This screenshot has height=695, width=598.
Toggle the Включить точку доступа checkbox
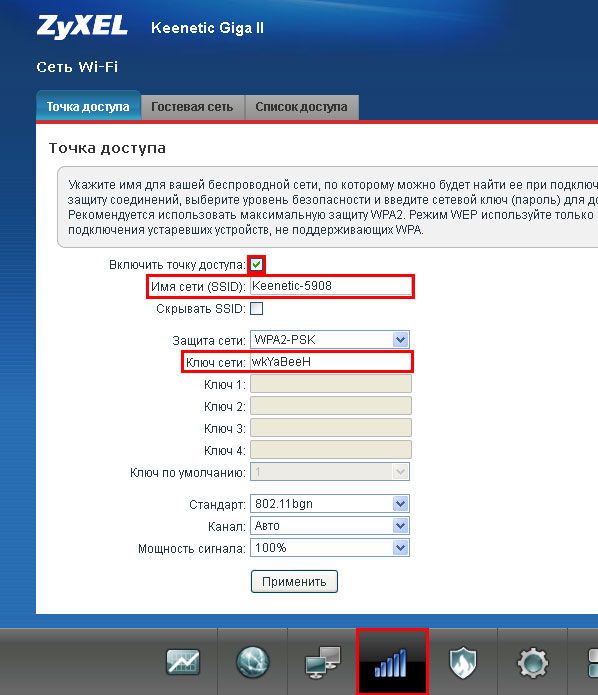(x=257, y=265)
